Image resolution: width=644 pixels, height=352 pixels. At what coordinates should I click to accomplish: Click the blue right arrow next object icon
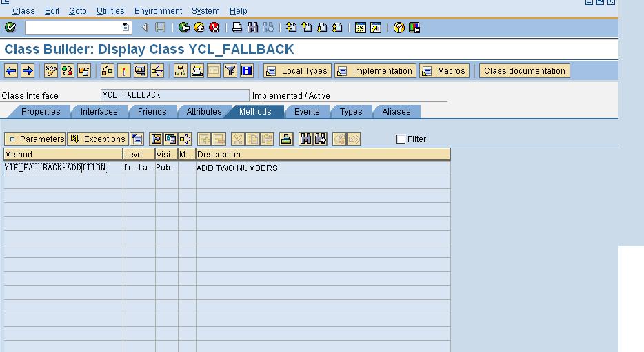[x=28, y=70]
